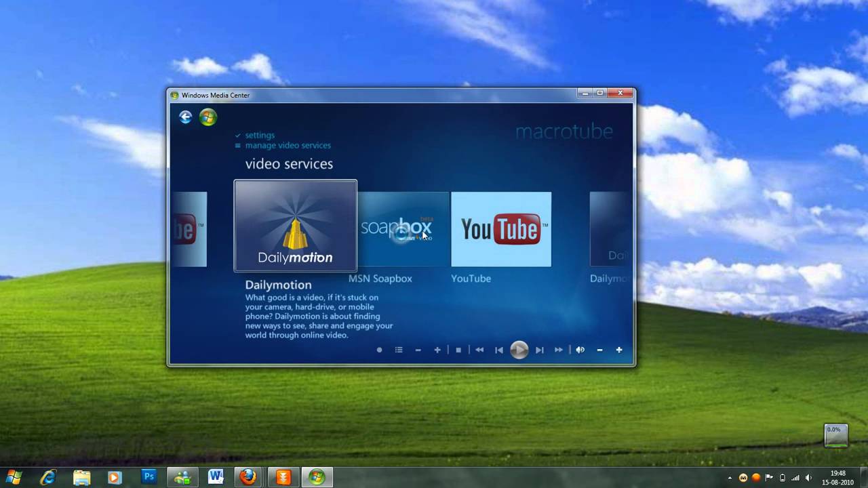Click the MSN Soapbox label

pos(380,279)
